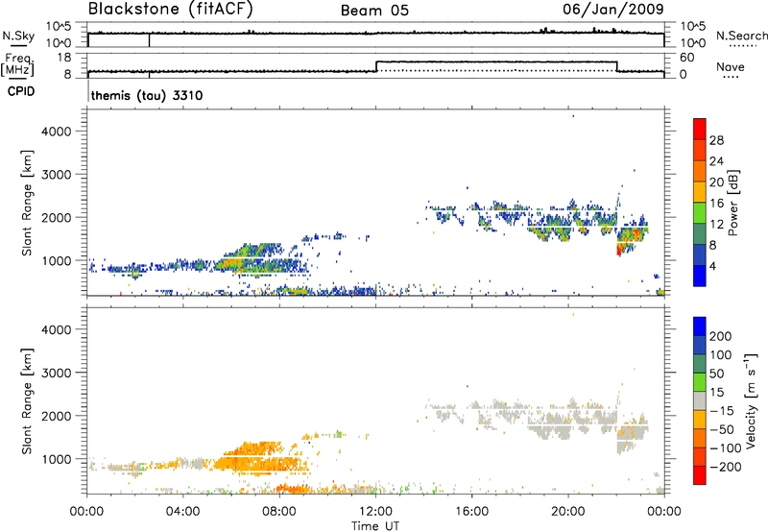
Task: Click the 'CPID' label
Action: 21,91
